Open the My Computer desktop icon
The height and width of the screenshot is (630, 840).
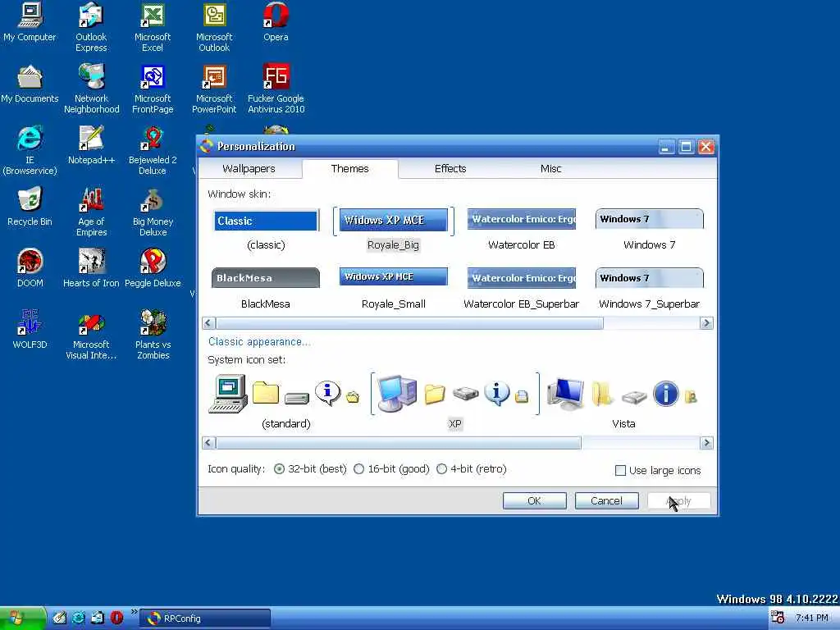[30, 22]
